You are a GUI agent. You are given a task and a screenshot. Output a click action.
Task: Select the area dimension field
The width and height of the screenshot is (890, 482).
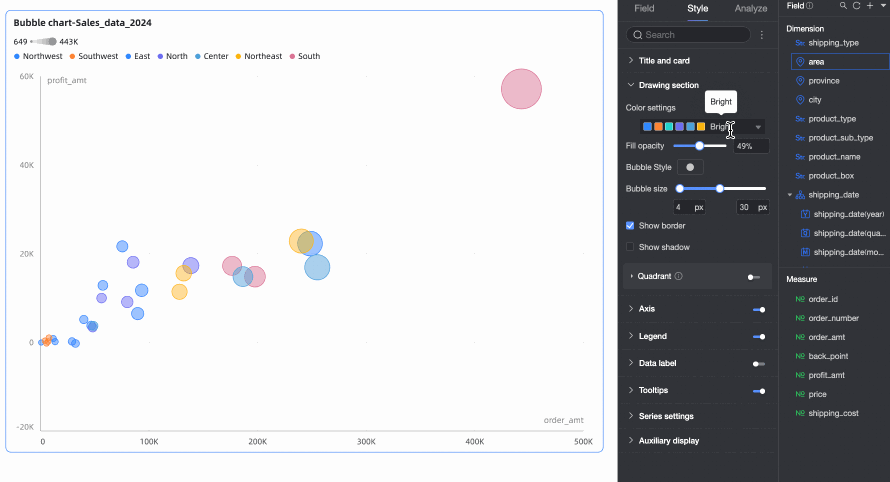coord(840,61)
